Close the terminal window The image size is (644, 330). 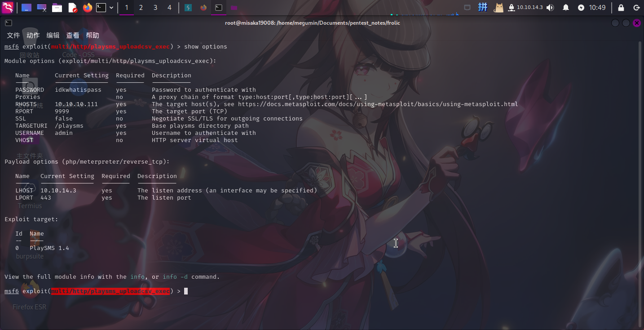point(637,23)
